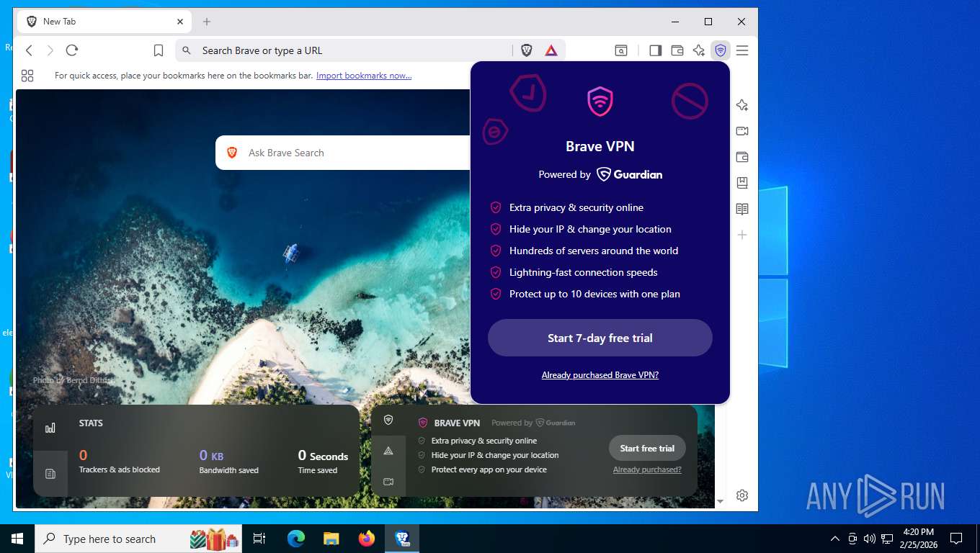
Task: Click Import bookmarks now link
Action: tap(364, 76)
